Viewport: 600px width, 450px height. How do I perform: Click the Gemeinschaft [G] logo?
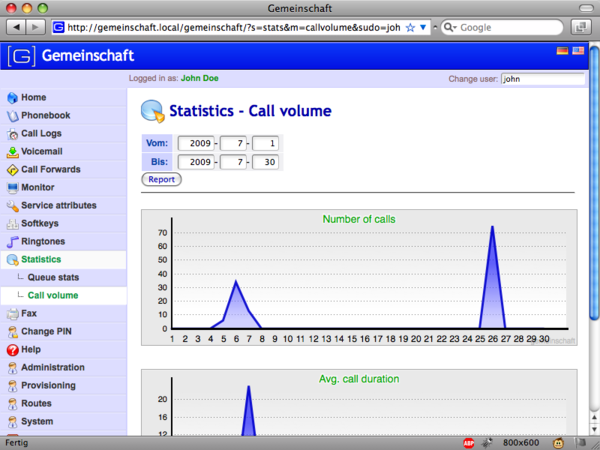coord(21,56)
